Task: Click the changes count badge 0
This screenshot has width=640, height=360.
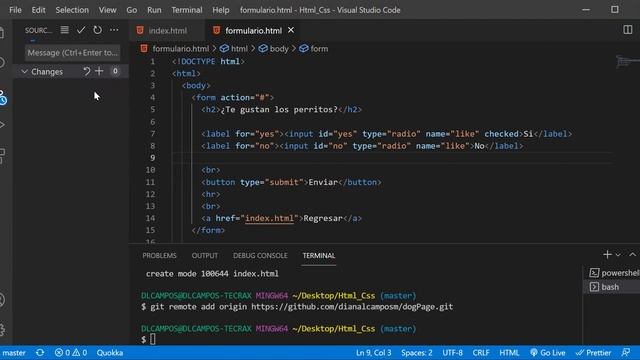Action: 115,71
